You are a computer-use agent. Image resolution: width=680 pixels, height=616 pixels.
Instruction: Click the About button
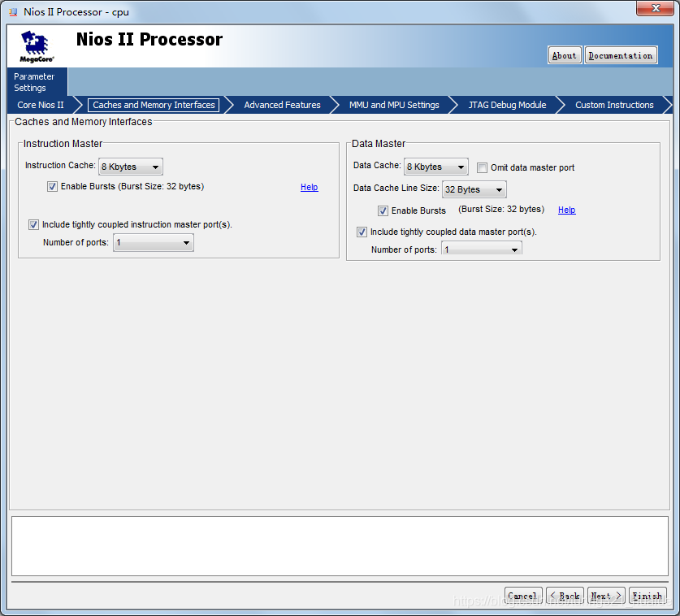(564, 55)
